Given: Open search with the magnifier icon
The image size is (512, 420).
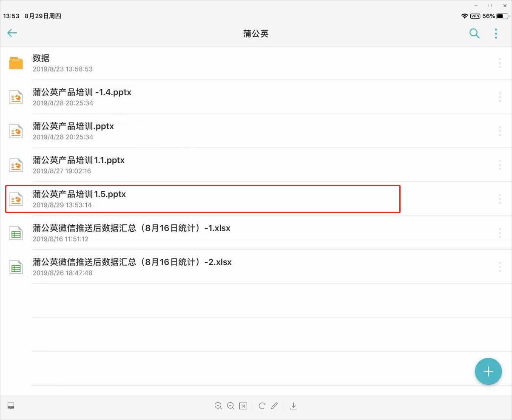Looking at the screenshot, I should click(474, 33).
